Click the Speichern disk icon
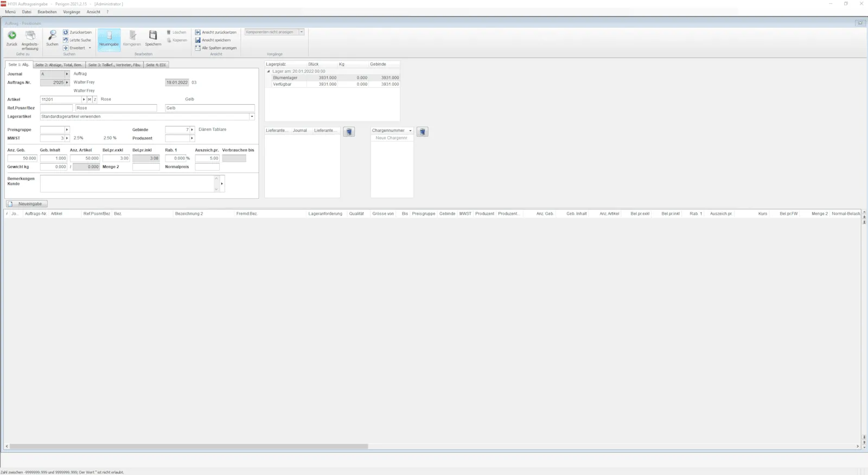This screenshot has width=868, height=475. pos(153,36)
